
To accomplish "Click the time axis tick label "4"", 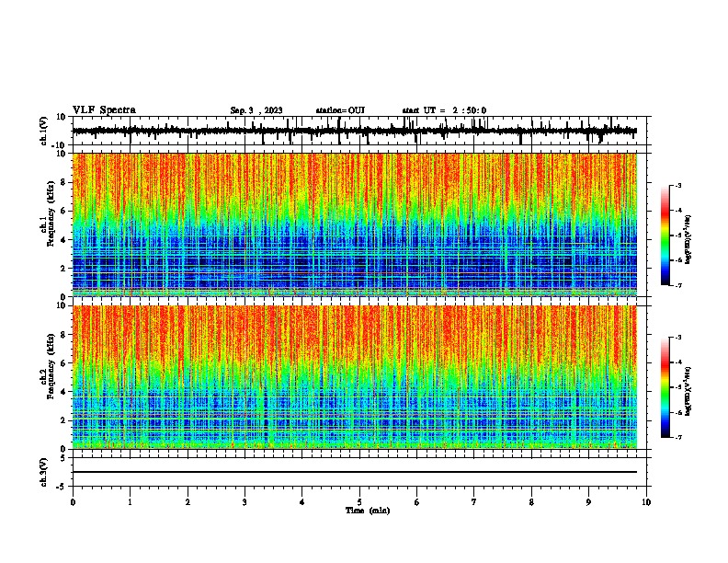I will point(301,502).
